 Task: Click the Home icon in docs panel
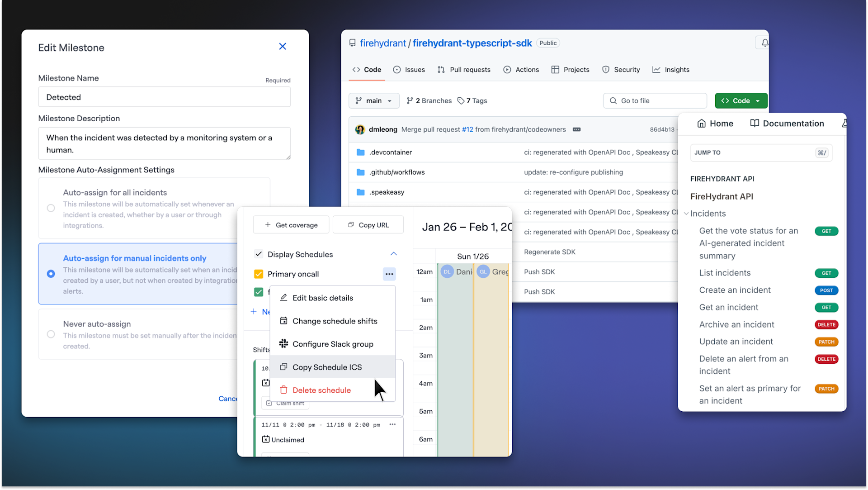(701, 124)
